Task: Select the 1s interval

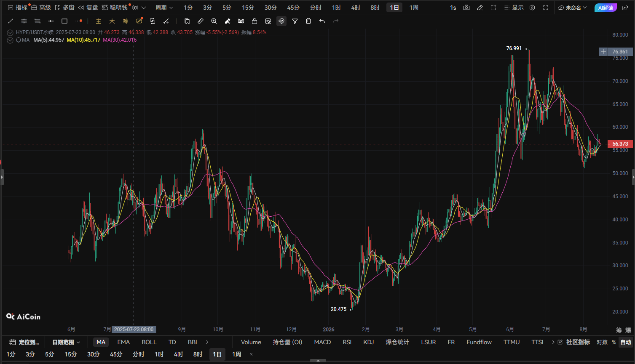Action: point(453,8)
